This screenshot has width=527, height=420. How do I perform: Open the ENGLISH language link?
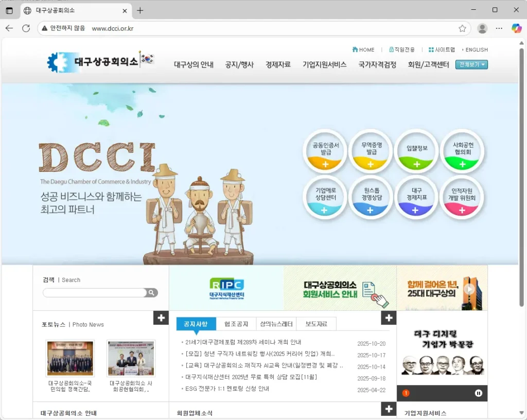(476, 50)
